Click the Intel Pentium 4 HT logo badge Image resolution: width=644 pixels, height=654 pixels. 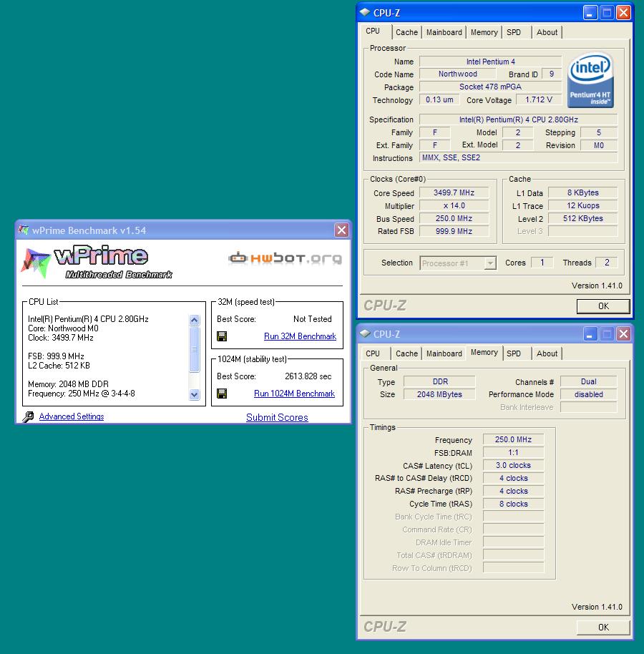click(590, 79)
